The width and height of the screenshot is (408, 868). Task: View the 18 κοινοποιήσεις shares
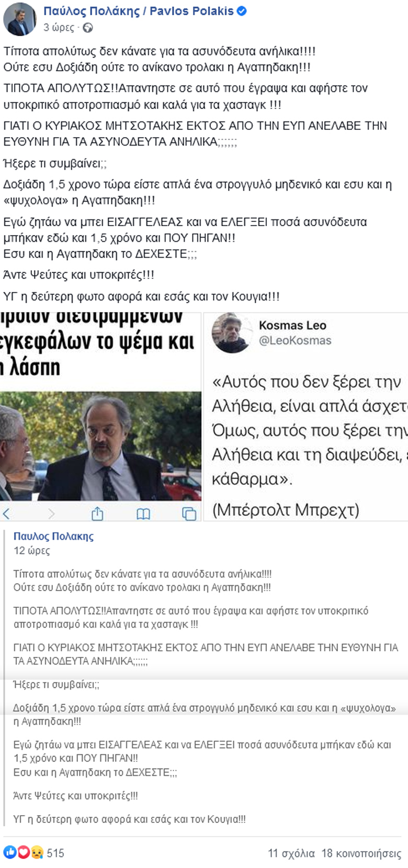coord(361,853)
